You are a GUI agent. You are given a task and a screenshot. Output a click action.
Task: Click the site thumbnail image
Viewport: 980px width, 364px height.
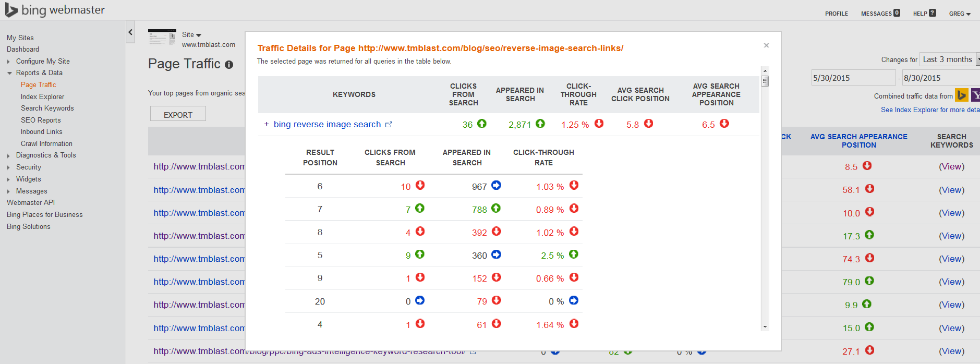tap(162, 38)
